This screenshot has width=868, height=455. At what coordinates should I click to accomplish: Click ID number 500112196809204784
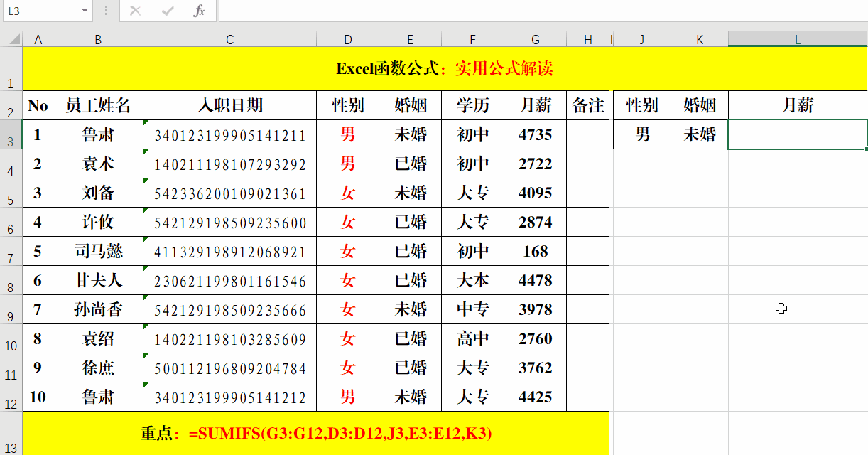(x=230, y=368)
